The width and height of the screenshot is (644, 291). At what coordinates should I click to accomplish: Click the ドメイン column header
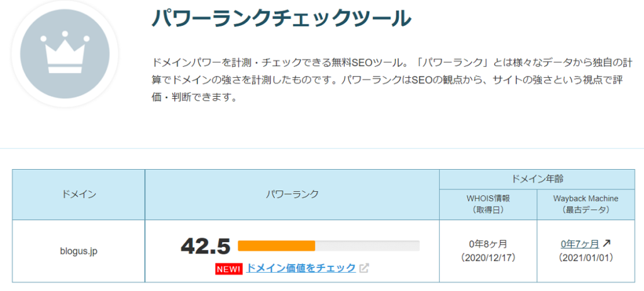click(79, 195)
